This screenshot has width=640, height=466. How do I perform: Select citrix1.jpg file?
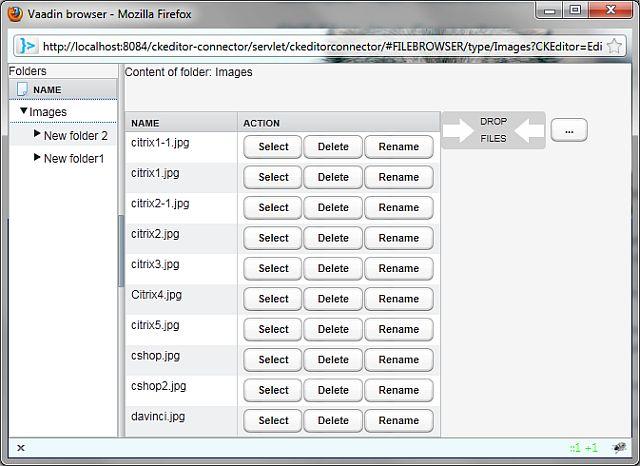point(273,177)
